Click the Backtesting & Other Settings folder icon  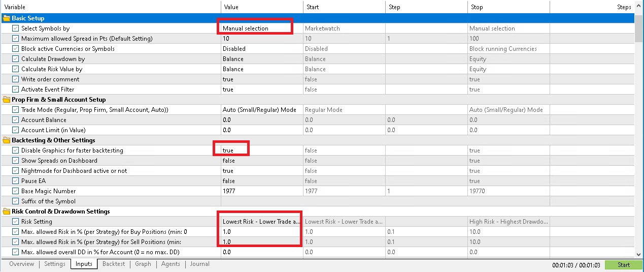coord(7,140)
